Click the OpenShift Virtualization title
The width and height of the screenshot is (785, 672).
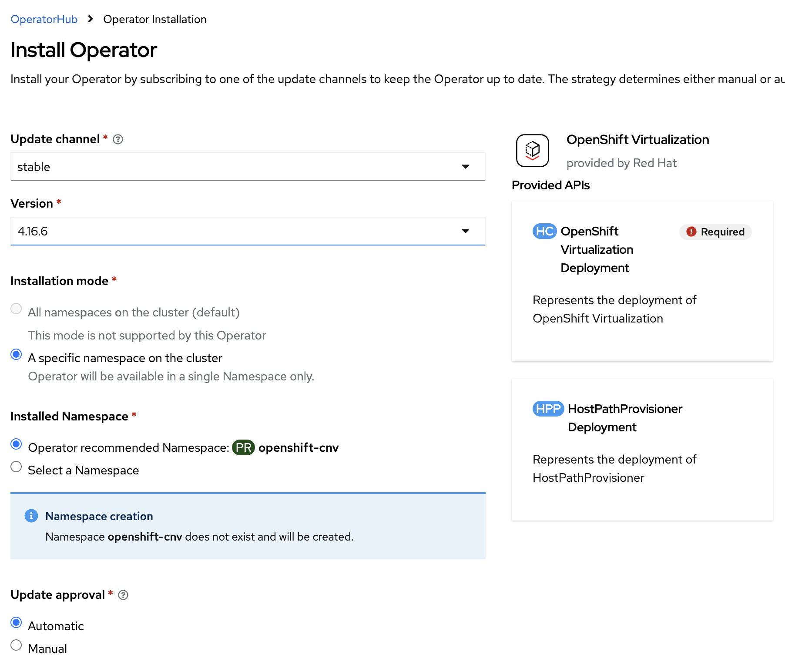[638, 140]
